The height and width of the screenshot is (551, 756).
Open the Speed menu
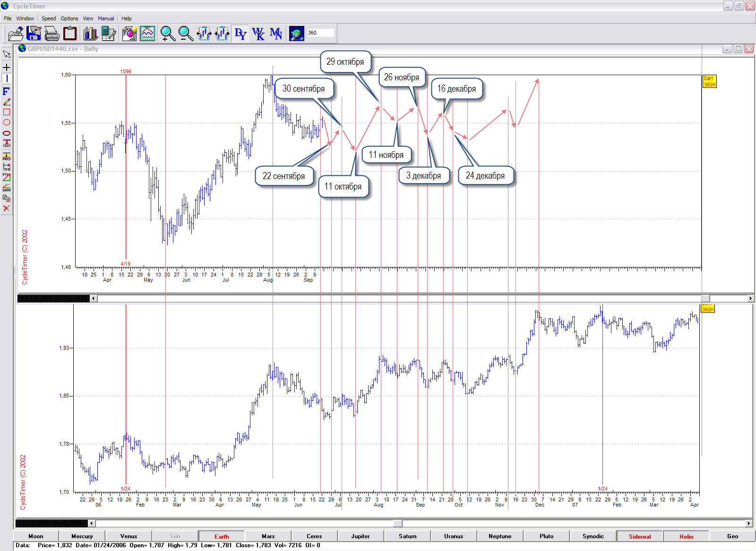[x=49, y=18]
